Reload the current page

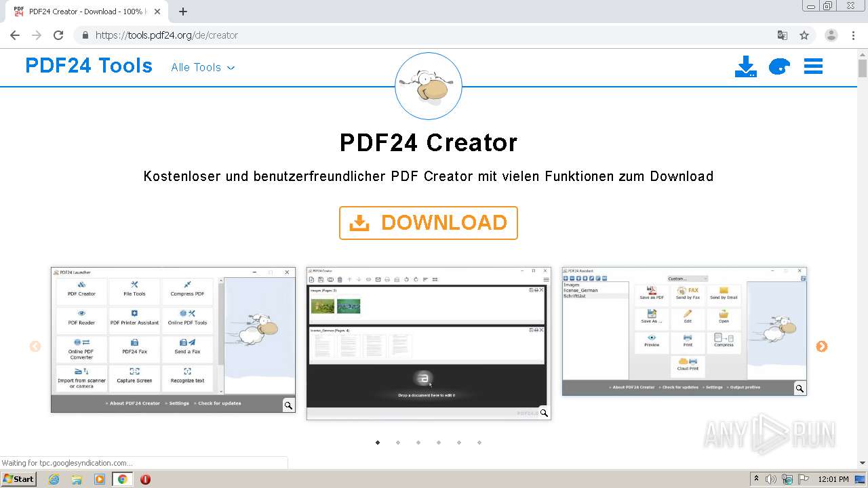(58, 35)
